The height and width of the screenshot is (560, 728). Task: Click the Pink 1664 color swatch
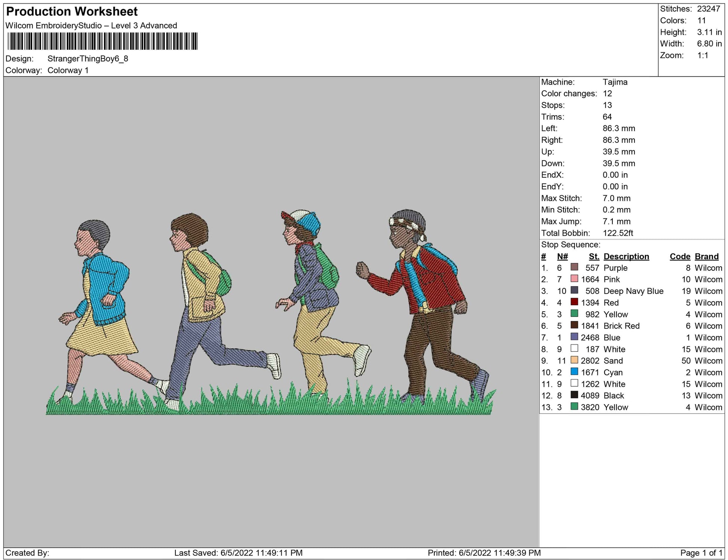click(x=574, y=279)
